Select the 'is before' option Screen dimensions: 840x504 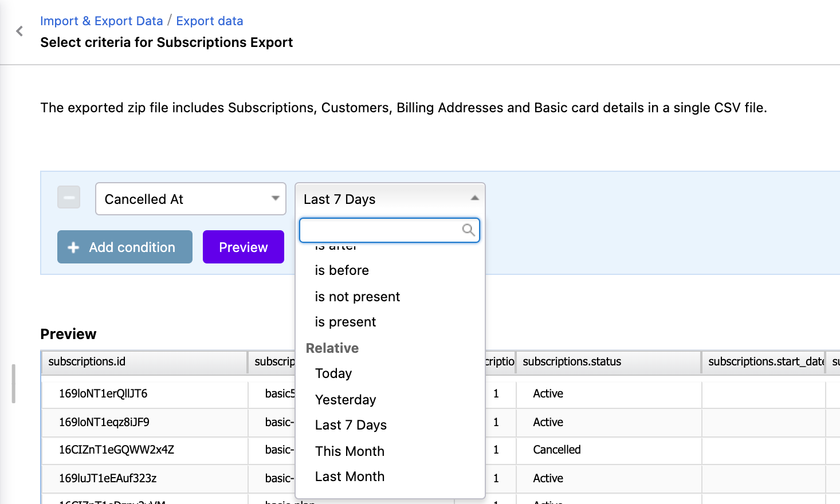342,270
